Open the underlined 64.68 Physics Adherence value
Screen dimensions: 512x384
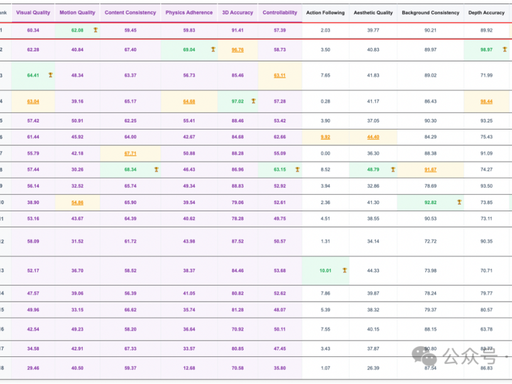[x=189, y=101]
